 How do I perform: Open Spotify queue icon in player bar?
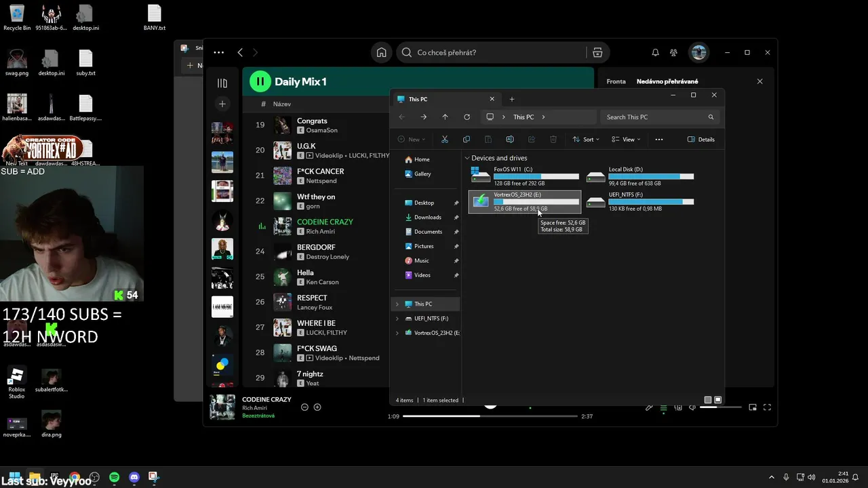pyautogui.click(x=664, y=407)
